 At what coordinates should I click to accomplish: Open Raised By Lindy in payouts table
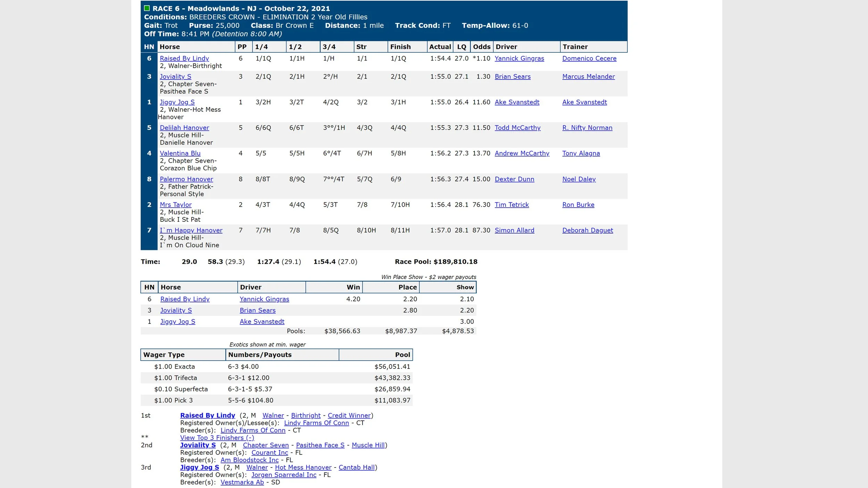point(185,299)
